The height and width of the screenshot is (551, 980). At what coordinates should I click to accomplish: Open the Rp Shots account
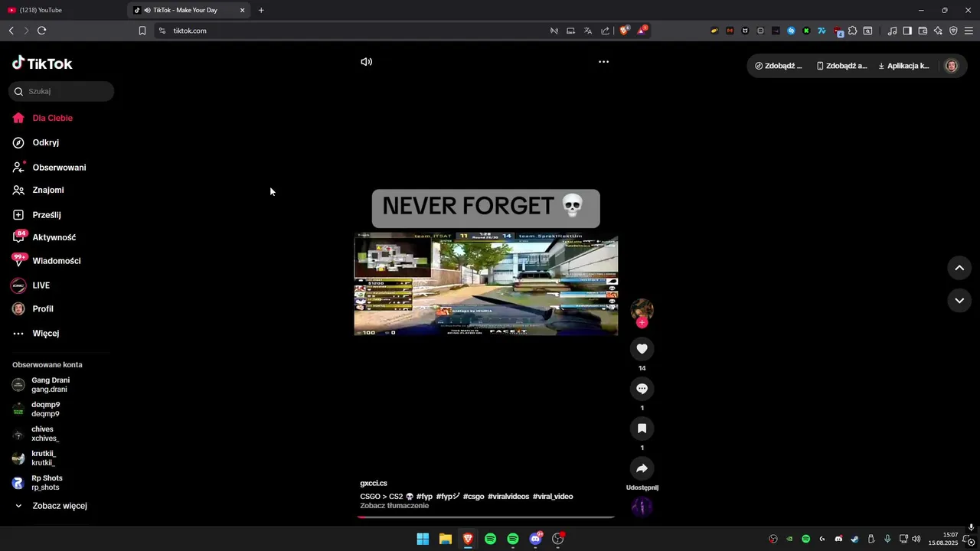click(x=47, y=483)
